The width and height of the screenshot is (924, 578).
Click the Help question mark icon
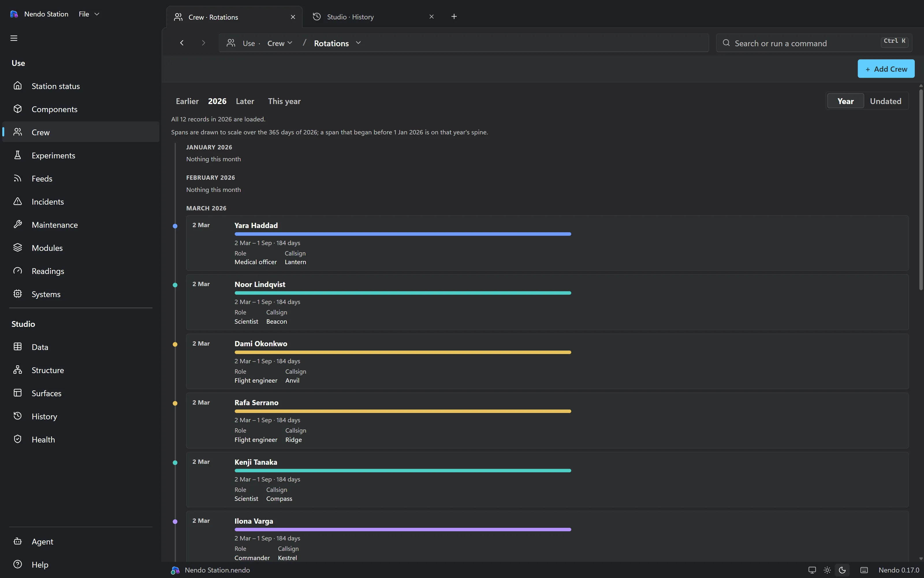[18, 564]
